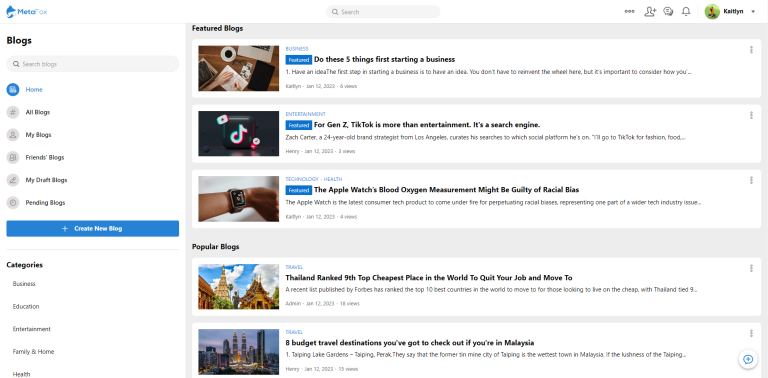
Task: Expand the Kaitlyn account dropdown arrow
Action: click(753, 11)
